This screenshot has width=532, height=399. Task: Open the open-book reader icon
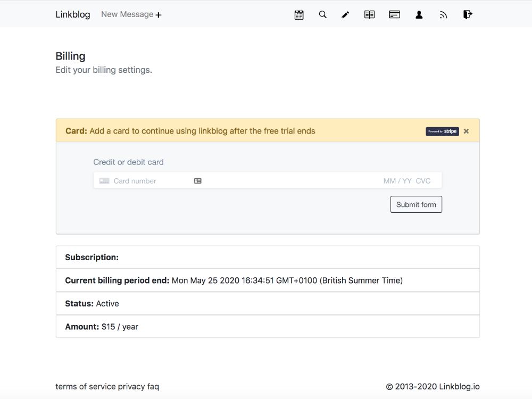[x=369, y=14]
